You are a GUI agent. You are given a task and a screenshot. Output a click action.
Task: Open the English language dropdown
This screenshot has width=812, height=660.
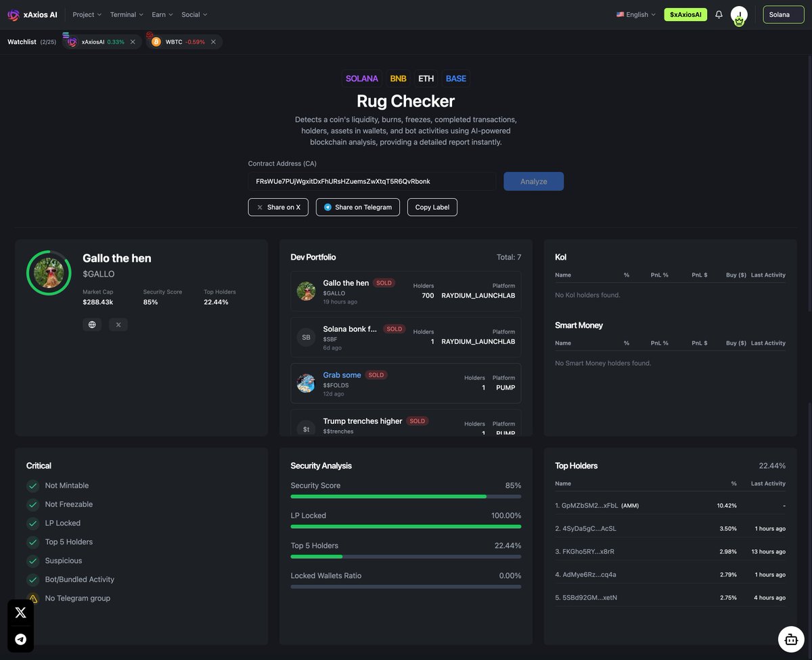pyautogui.click(x=636, y=14)
